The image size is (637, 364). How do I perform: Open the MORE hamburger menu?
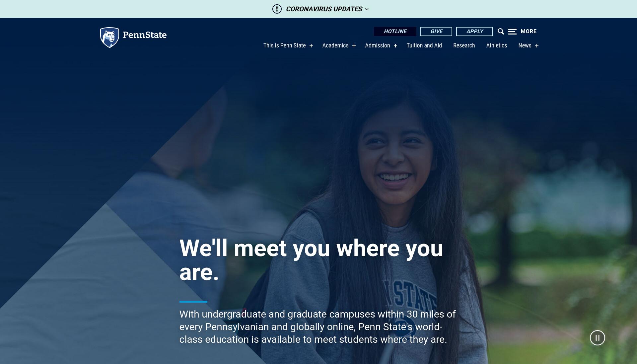[512, 32]
